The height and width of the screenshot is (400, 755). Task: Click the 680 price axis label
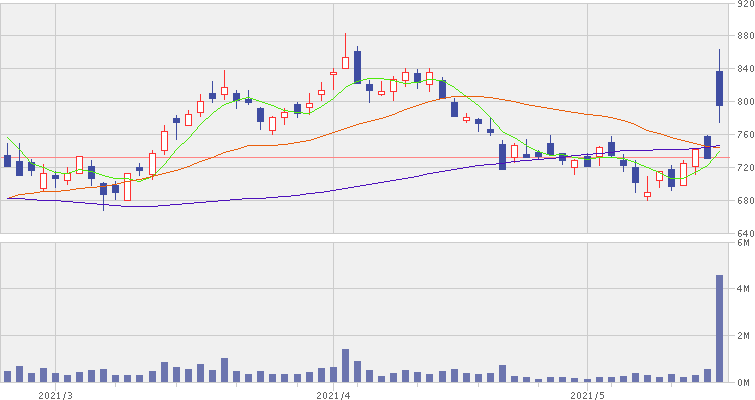(743, 201)
